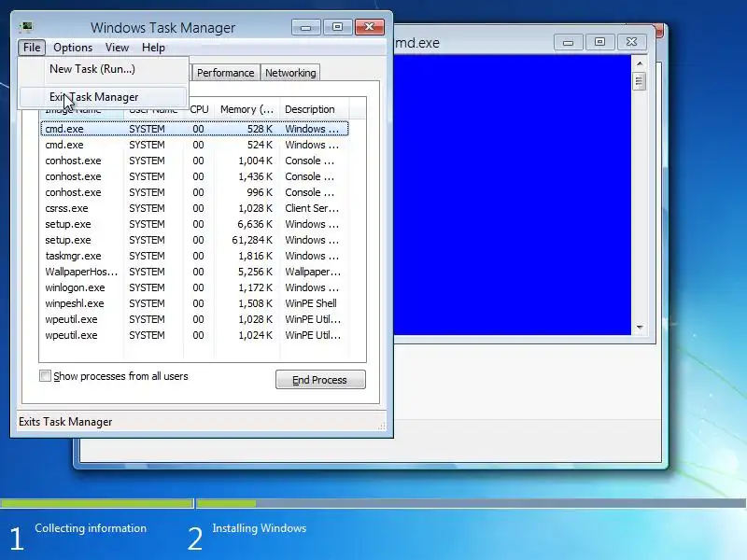
Task: Switch to the Performance tab
Action: point(225,73)
